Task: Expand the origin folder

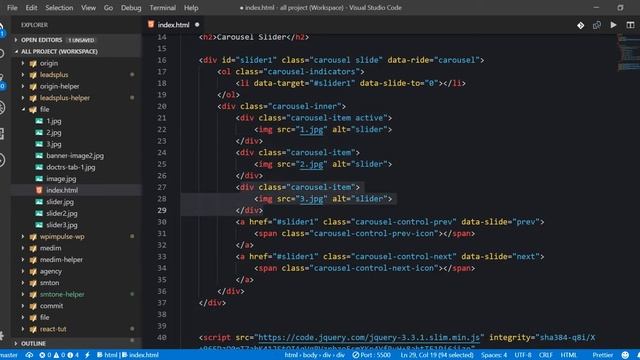Action: pos(49,63)
